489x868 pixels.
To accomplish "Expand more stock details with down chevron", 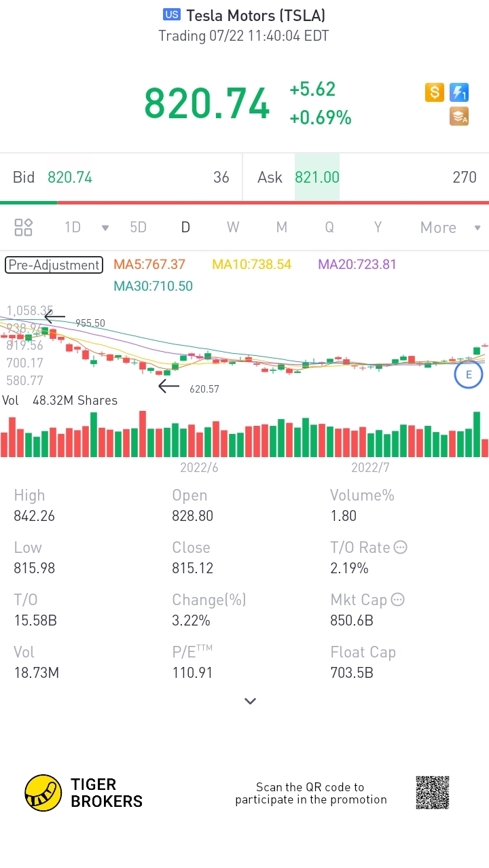I will pyautogui.click(x=250, y=701).
